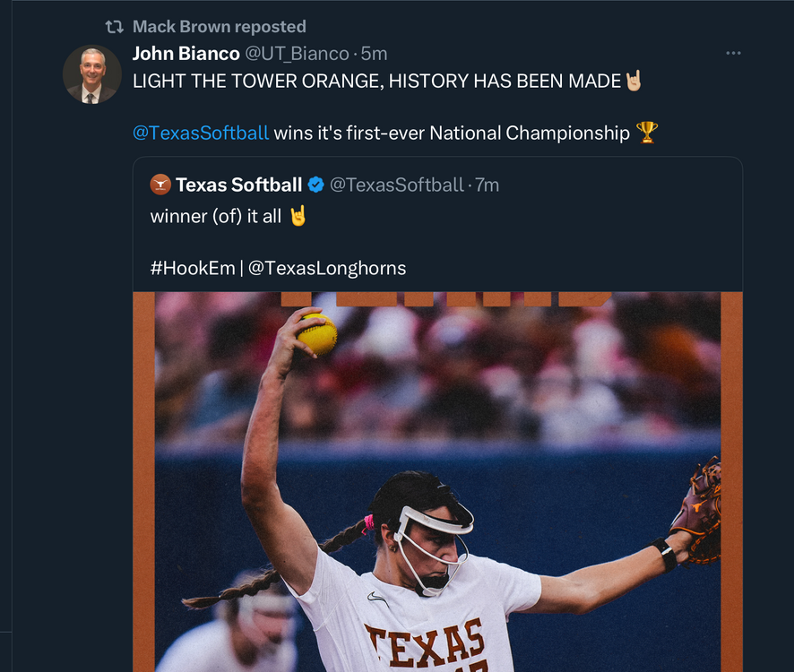794x672 pixels.
Task: Open the Mack Brown reposted link
Action: coord(219,27)
